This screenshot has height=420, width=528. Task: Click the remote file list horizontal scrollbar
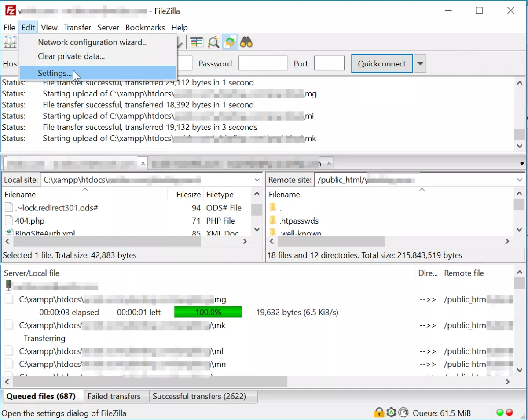coord(330,241)
